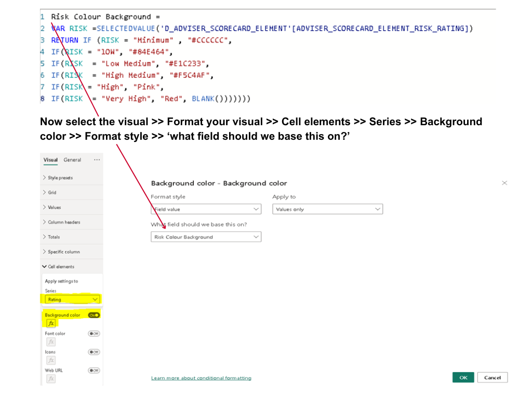The image size is (532, 399).
Task: Click the Web URL fx button
Action: (x=51, y=379)
